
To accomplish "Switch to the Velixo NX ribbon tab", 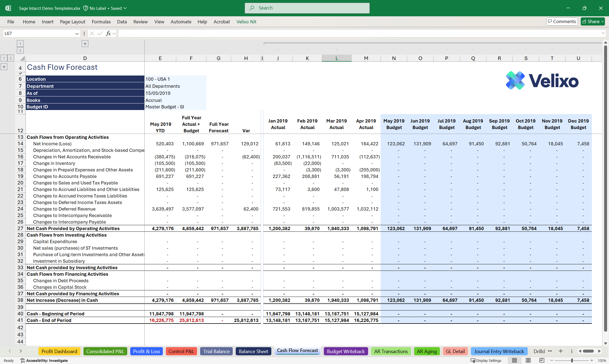I will (x=246, y=22).
